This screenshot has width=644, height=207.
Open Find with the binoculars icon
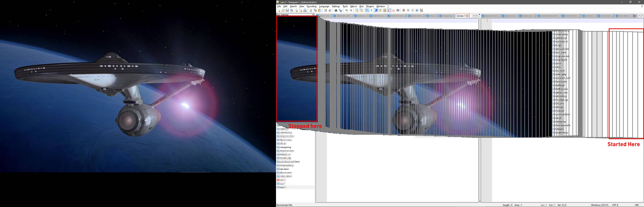click(x=336, y=11)
